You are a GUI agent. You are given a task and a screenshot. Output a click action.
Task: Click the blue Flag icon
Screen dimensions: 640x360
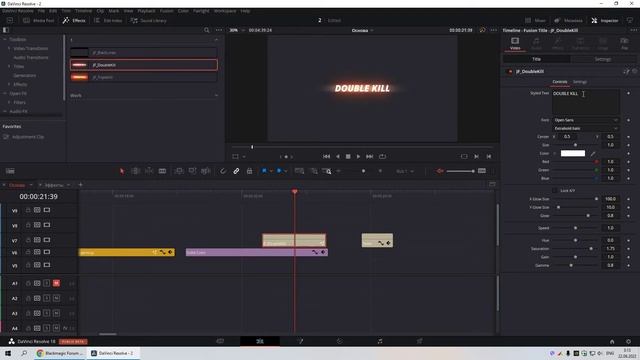coord(264,171)
